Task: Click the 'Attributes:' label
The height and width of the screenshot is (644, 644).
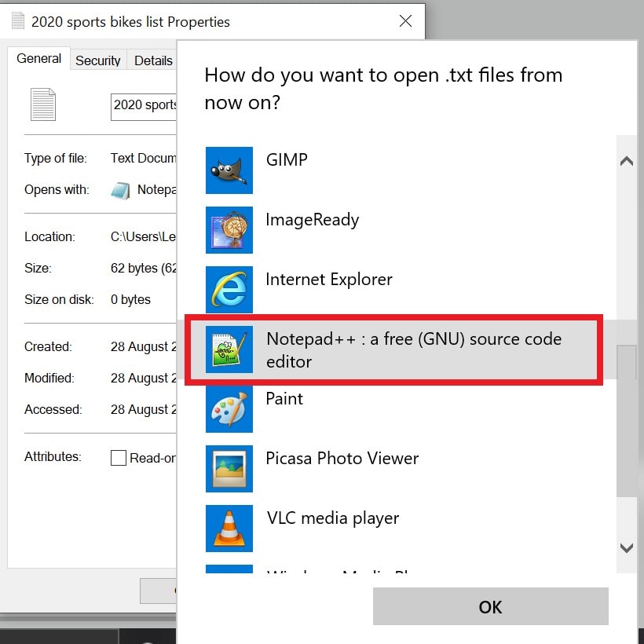Action: (x=53, y=457)
